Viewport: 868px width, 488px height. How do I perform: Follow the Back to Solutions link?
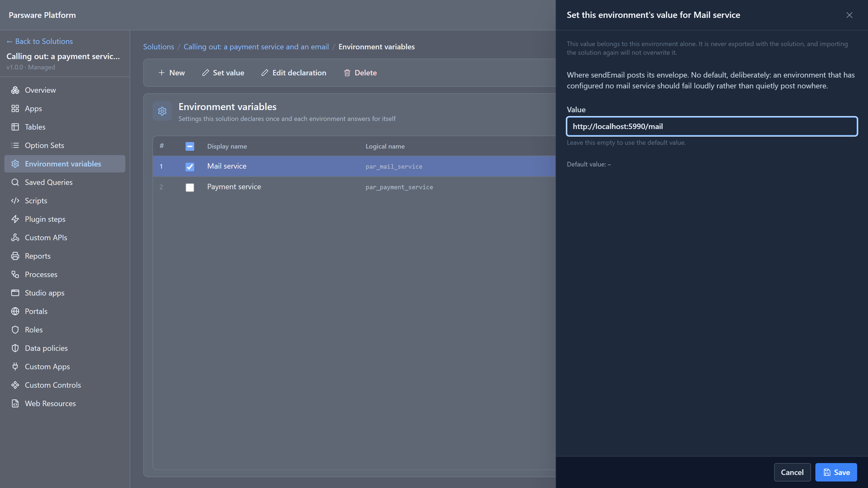40,41
